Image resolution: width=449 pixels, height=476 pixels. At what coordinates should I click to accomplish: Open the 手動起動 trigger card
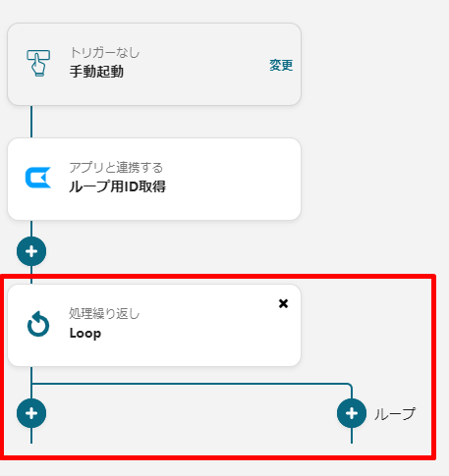pyautogui.click(x=154, y=64)
